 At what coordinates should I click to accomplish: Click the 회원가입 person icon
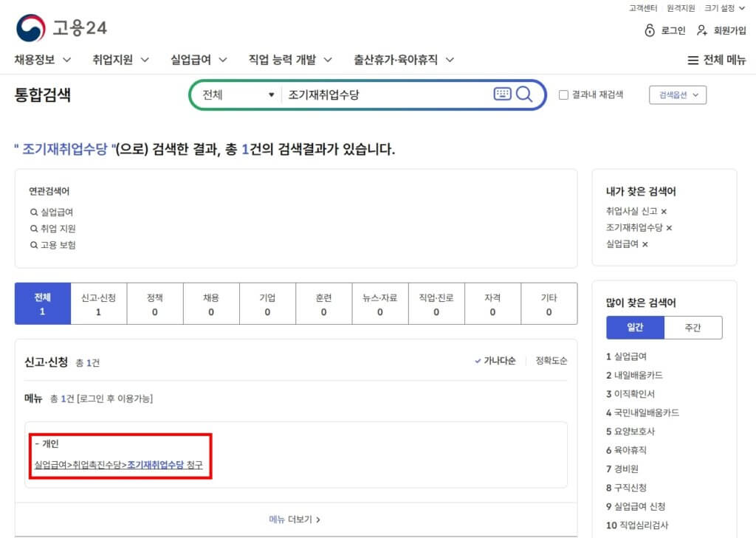(702, 30)
